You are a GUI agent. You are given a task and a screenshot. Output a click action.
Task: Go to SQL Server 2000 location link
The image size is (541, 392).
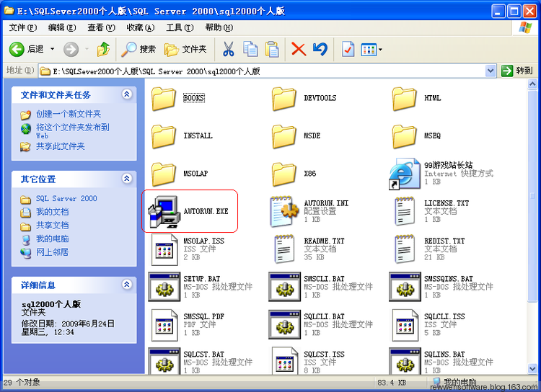[x=66, y=199]
